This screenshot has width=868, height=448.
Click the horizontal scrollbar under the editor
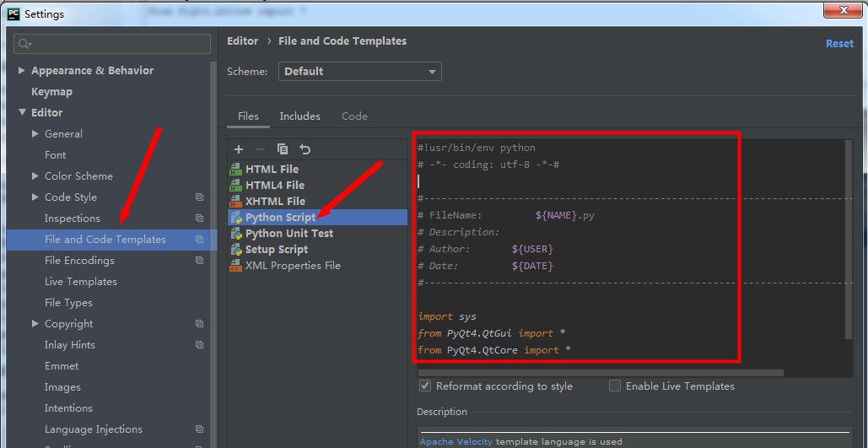click(x=601, y=372)
